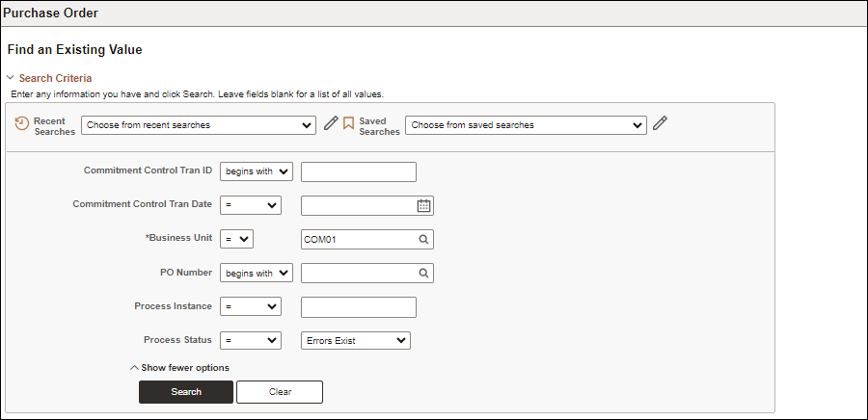
Task: Click the PO Number lookup magnifier
Action: pos(423,273)
